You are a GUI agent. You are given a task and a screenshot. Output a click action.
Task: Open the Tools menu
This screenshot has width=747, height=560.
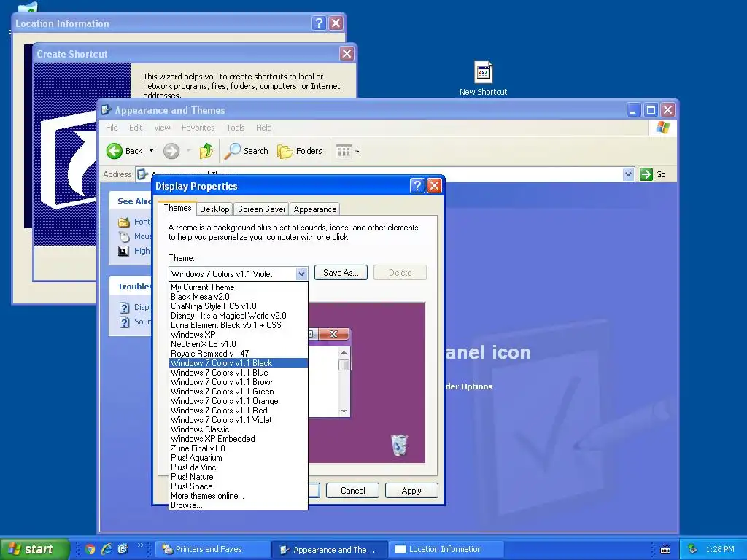tap(236, 128)
